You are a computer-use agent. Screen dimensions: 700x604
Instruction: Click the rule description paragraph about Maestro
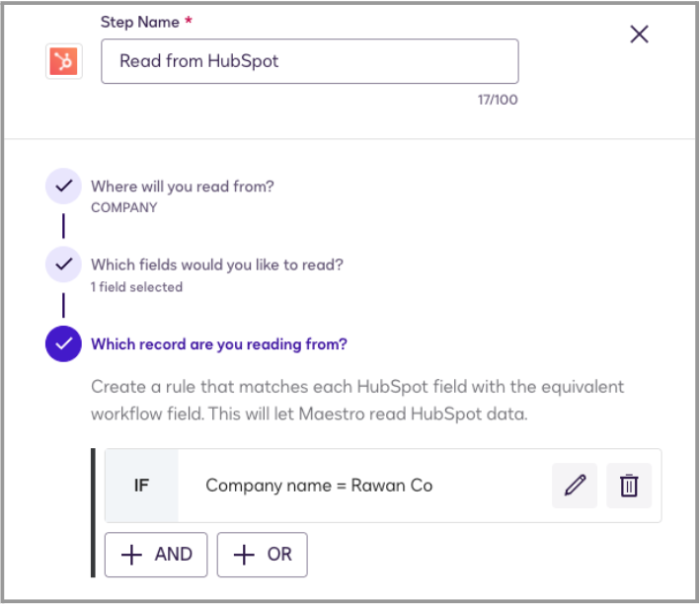(357, 401)
